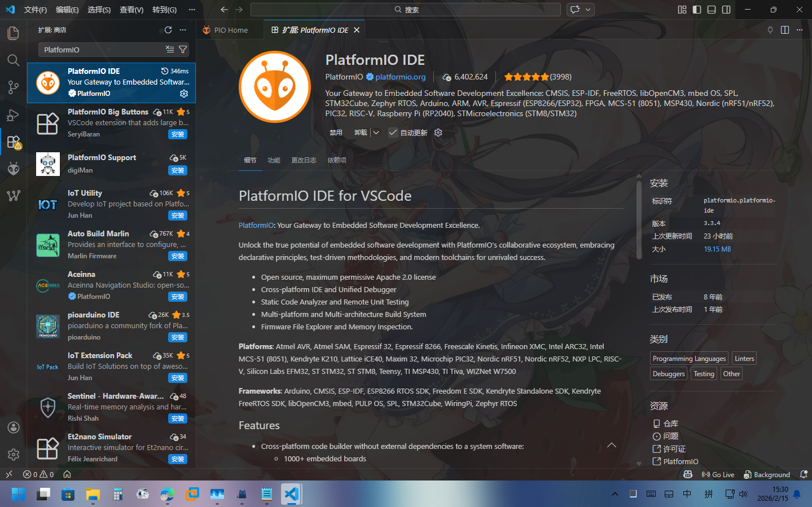Viewport: 812px width, 507px height.
Task: Toggle the auto update checkbox (自动更新)
Action: point(393,133)
